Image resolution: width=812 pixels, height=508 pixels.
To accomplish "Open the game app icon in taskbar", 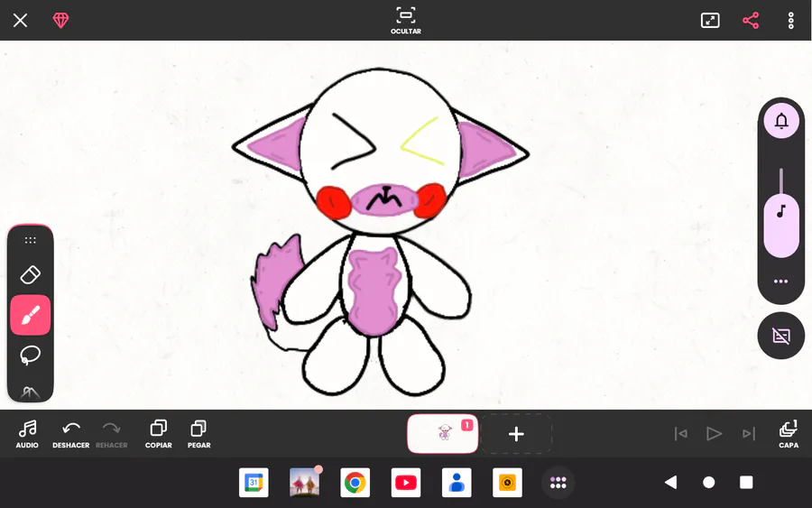I will 305,483.
